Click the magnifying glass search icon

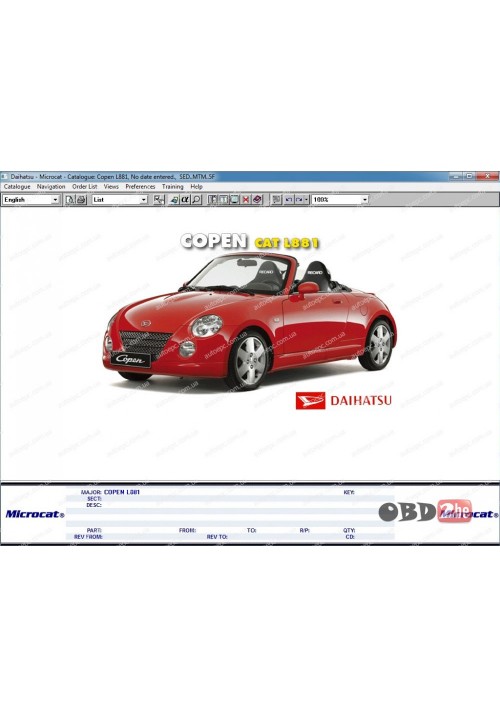click(196, 200)
